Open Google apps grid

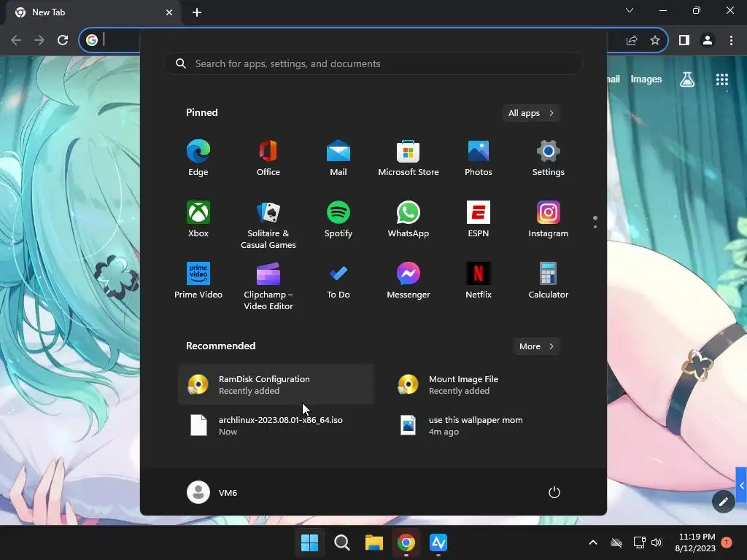pyautogui.click(x=722, y=79)
